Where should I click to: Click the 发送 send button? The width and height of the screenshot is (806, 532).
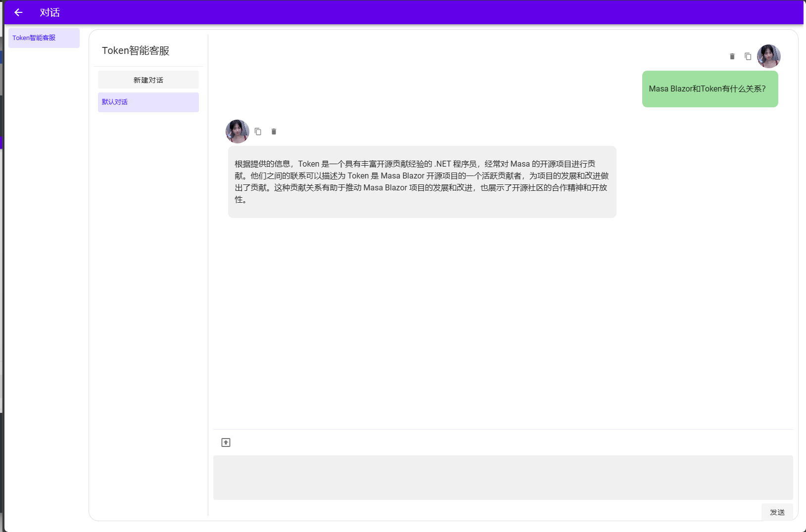point(777,512)
